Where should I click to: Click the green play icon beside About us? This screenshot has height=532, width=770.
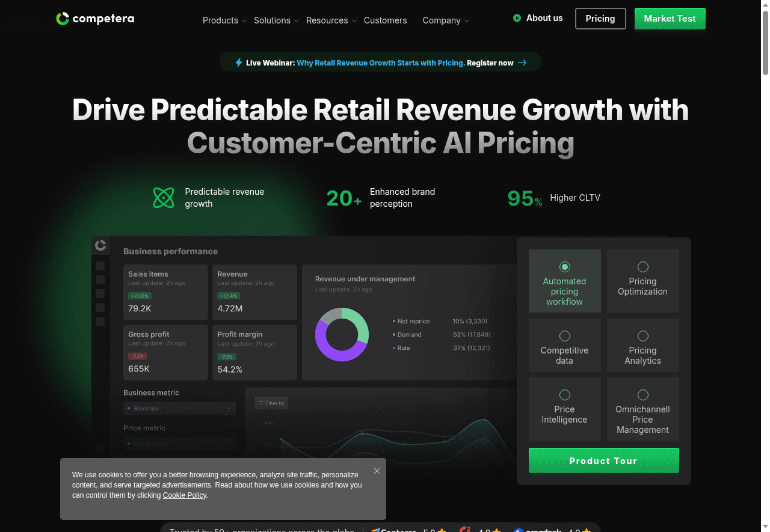[x=517, y=18]
